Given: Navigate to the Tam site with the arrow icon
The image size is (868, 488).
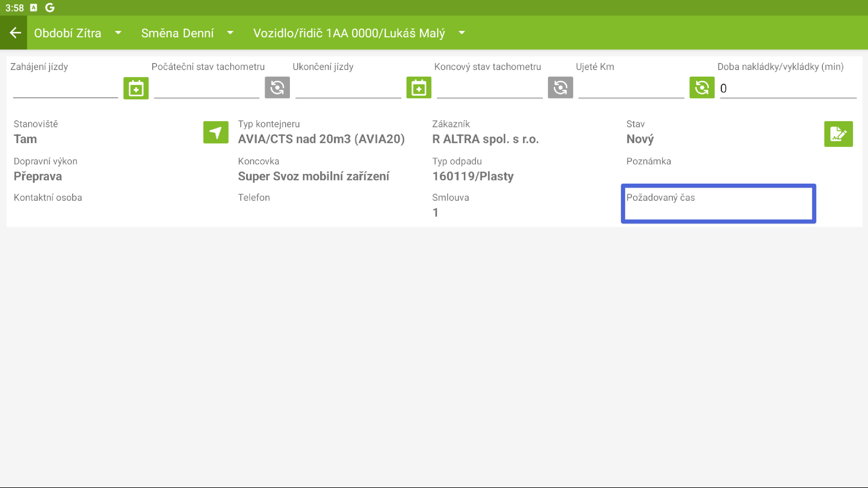Looking at the screenshot, I should pyautogui.click(x=216, y=132).
